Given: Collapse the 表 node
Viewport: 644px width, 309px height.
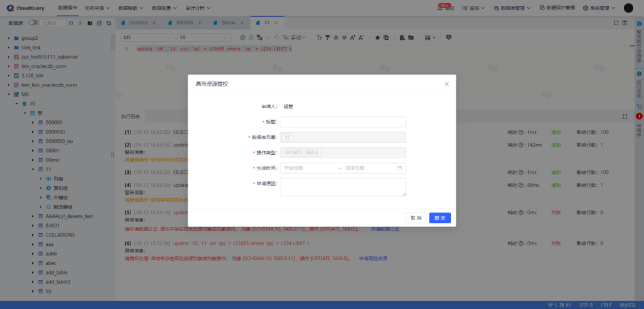Looking at the screenshot, I should click(x=24, y=113).
